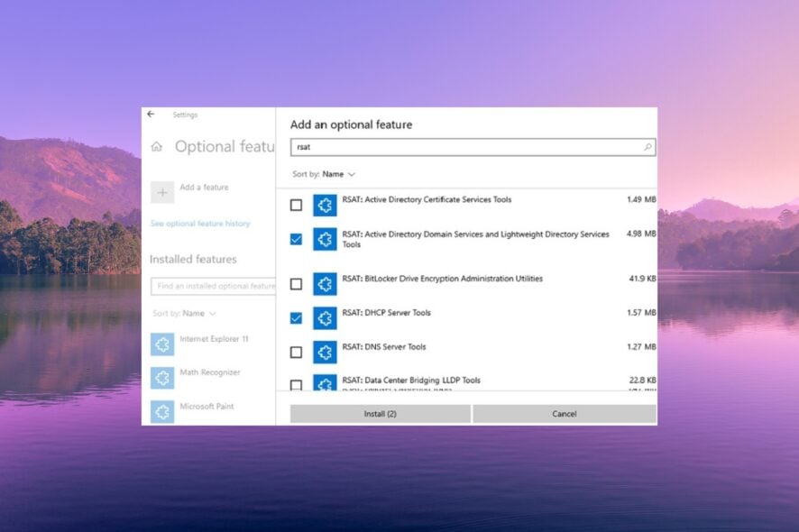Click the search magnifier in the rsat box
799x532 pixels.
pyautogui.click(x=647, y=147)
